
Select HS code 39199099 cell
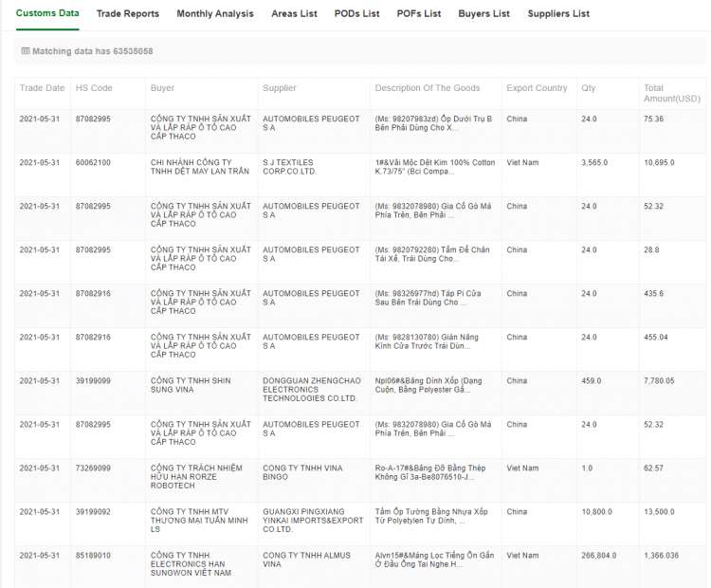(93, 380)
